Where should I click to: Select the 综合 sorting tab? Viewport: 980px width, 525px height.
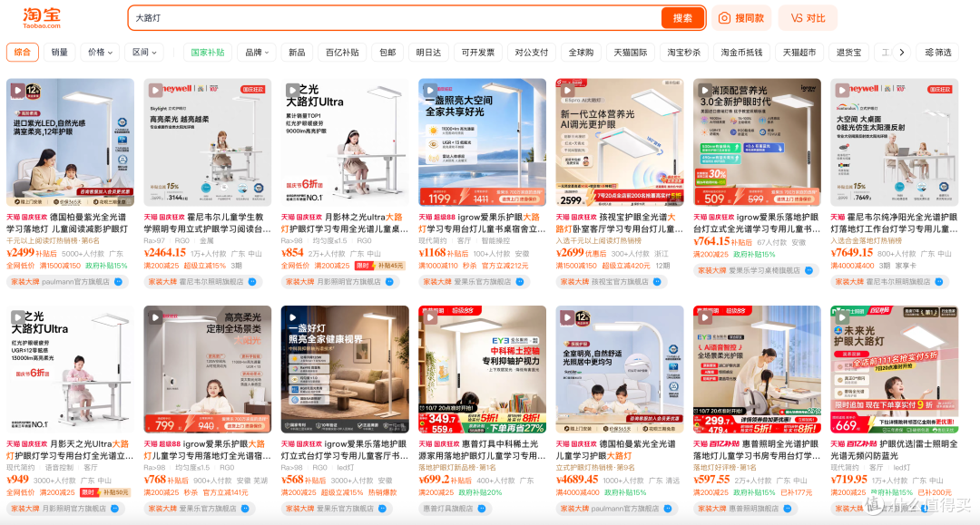[23, 53]
